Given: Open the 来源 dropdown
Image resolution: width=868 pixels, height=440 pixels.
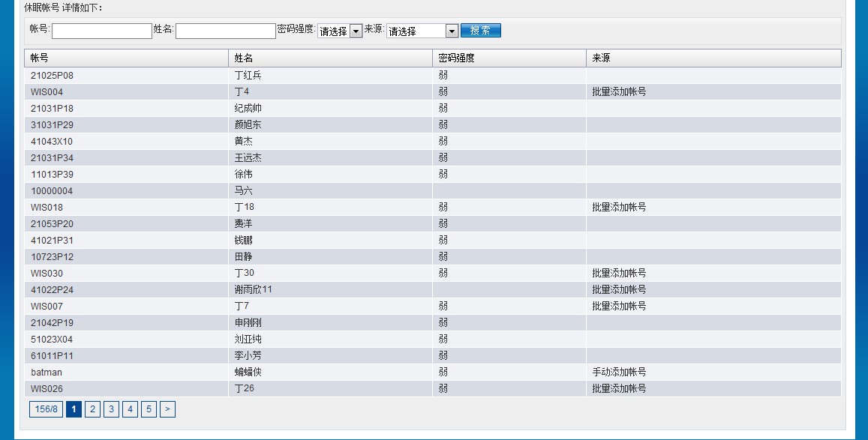Looking at the screenshot, I should [422, 31].
